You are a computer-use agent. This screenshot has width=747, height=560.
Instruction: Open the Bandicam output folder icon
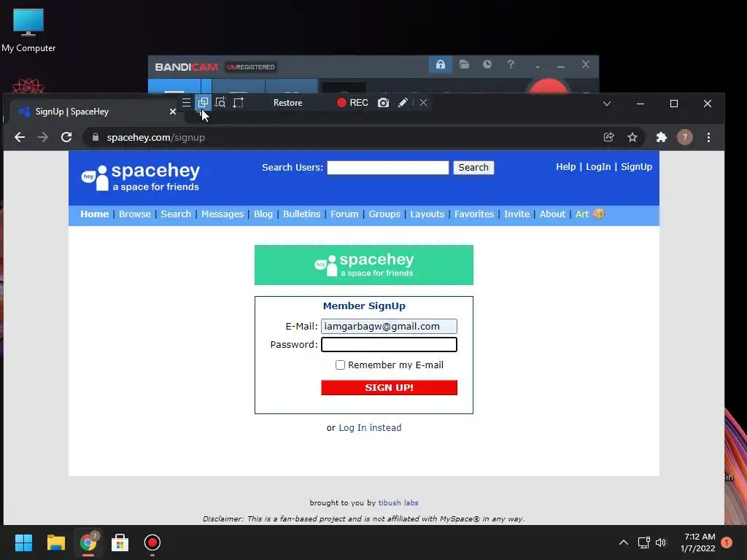[464, 64]
